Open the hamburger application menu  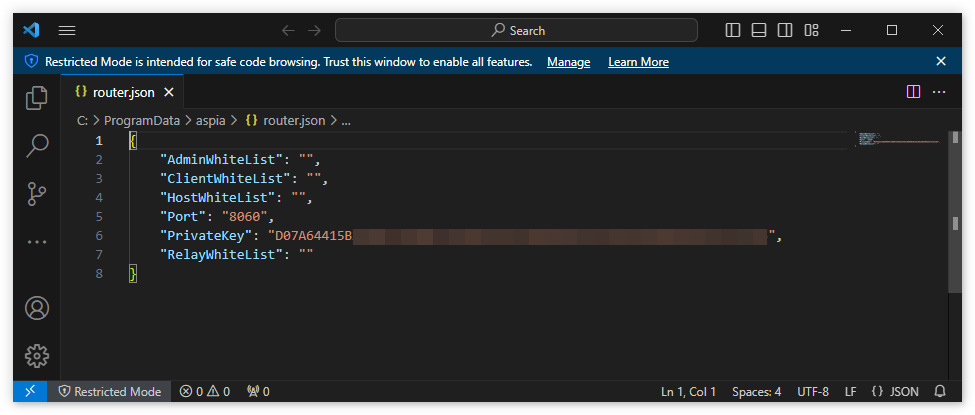point(67,30)
